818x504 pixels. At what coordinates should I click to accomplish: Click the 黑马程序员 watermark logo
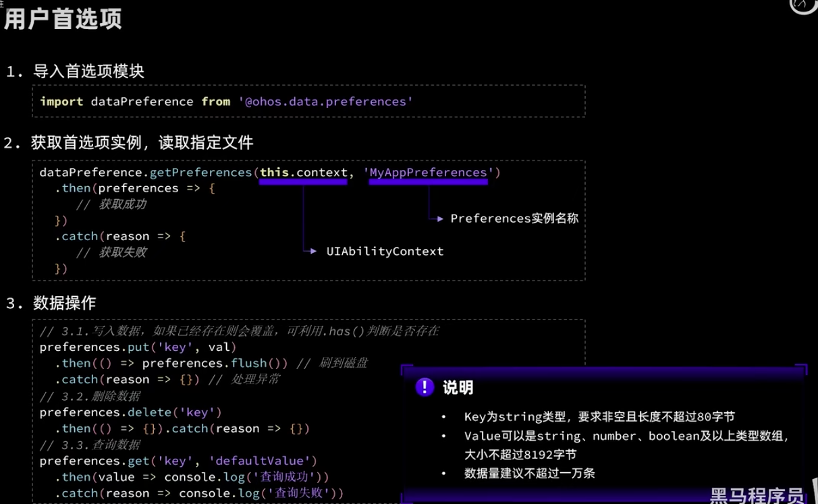click(757, 495)
